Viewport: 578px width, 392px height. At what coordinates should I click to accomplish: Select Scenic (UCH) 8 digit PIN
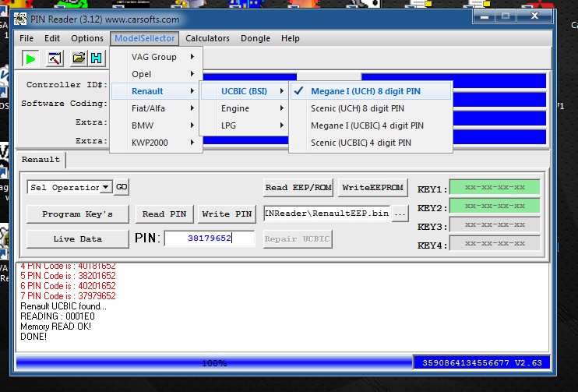click(x=371, y=108)
